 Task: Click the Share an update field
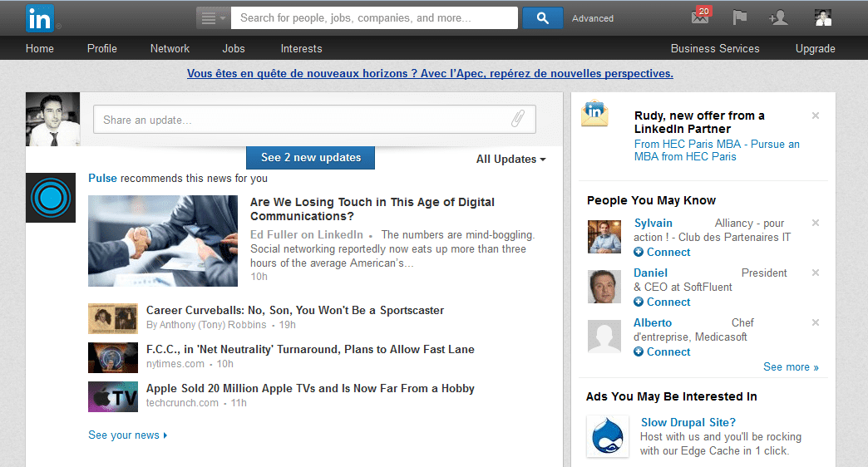click(314, 120)
